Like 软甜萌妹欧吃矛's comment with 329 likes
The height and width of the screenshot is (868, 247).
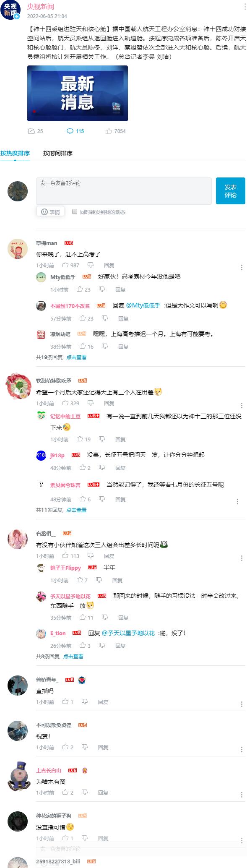click(x=65, y=403)
